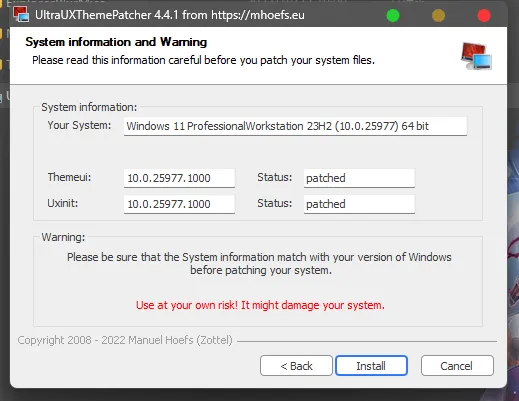This screenshot has height=401, width=519.
Task: Click the 'System information and Warning' heading
Action: [x=116, y=42]
